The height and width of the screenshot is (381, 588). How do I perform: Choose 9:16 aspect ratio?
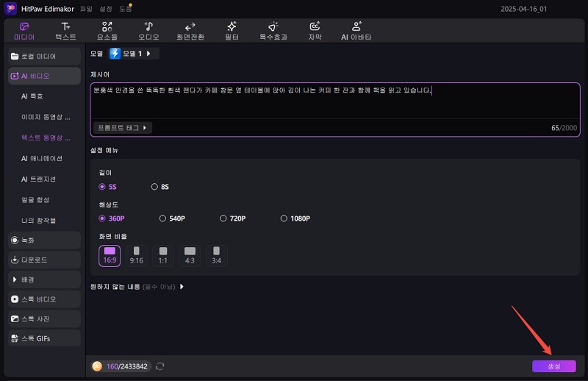[x=137, y=256]
